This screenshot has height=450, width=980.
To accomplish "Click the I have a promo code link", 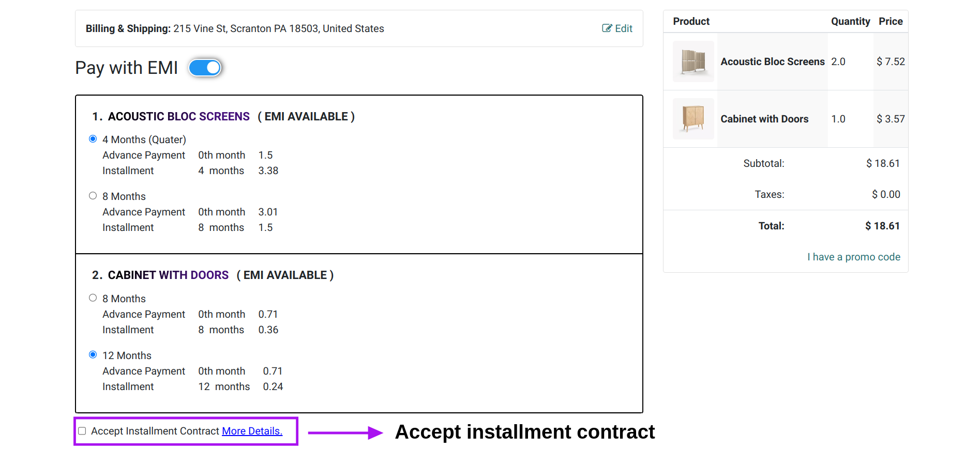I will point(854,257).
